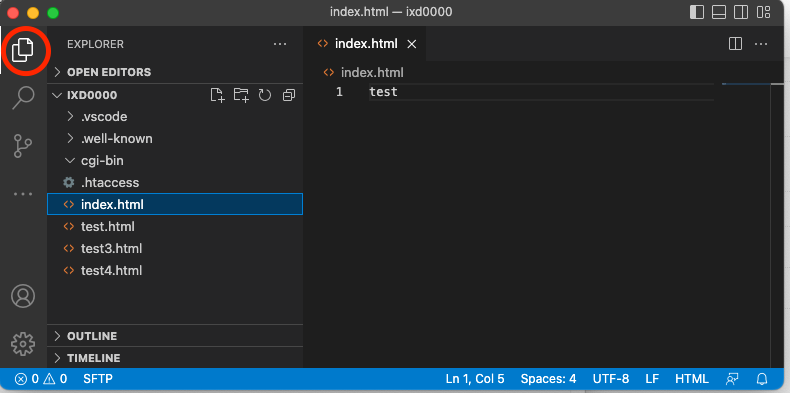Open the Source Control view
Screen dimensions: 790x393
point(23,146)
